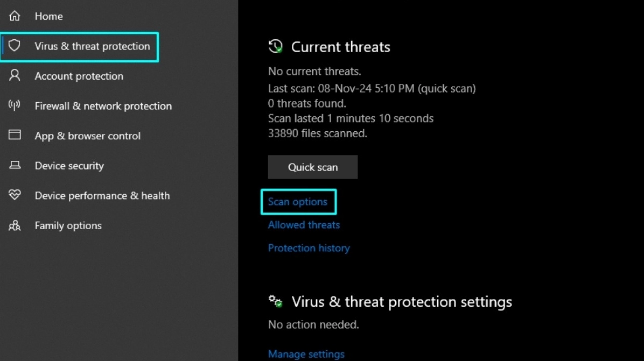Open Account protection via its person icon
This screenshot has height=361, width=644.
(x=15, y=76)
